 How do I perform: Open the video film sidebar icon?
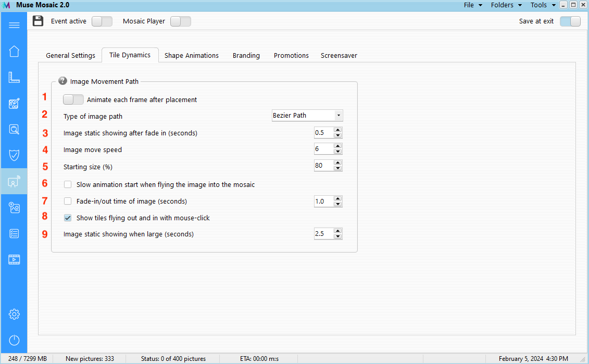[14, 259]
